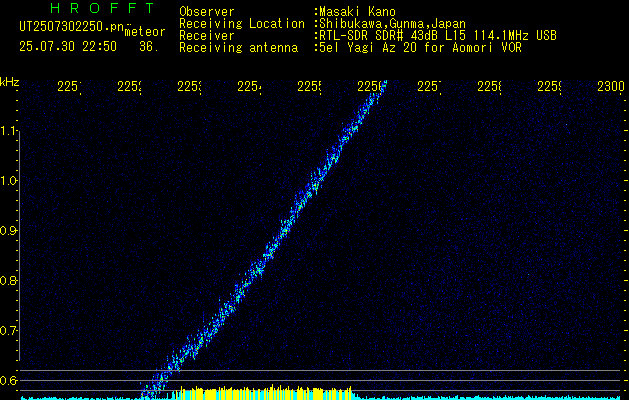Click the date stamp 25.07.30 22:50
Viewport: 629px width, 400px height.
click(x=68, y=47)
